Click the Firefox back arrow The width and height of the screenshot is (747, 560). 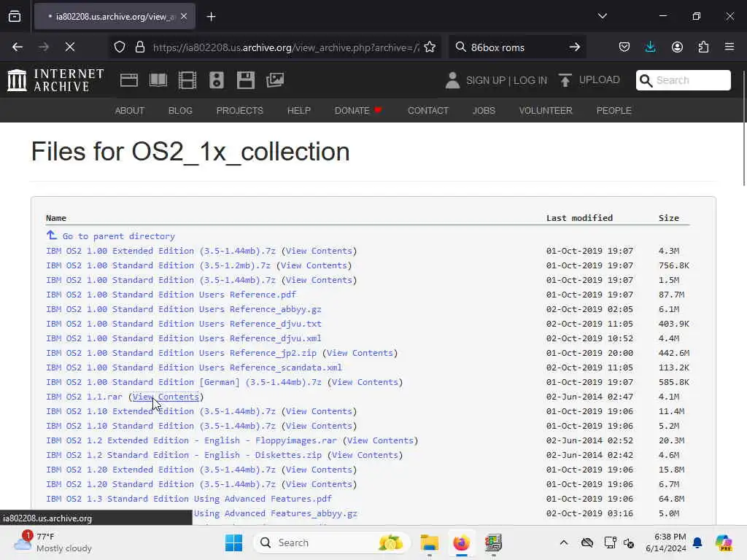[18, 47]
